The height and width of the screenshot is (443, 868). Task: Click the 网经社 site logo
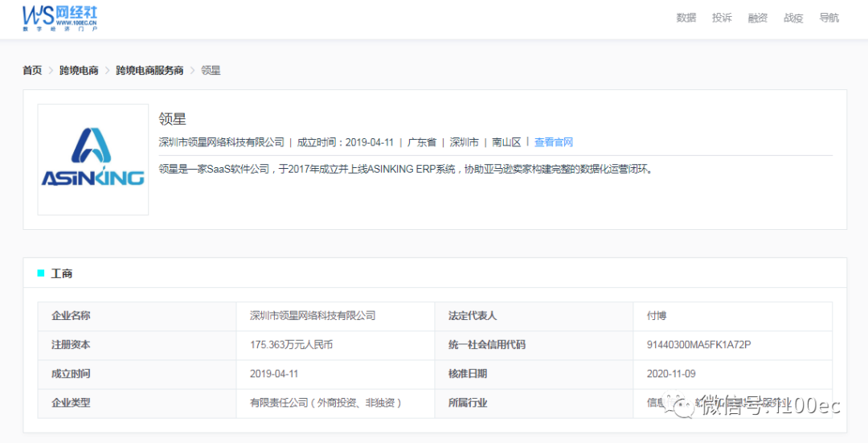coord(60,18)
